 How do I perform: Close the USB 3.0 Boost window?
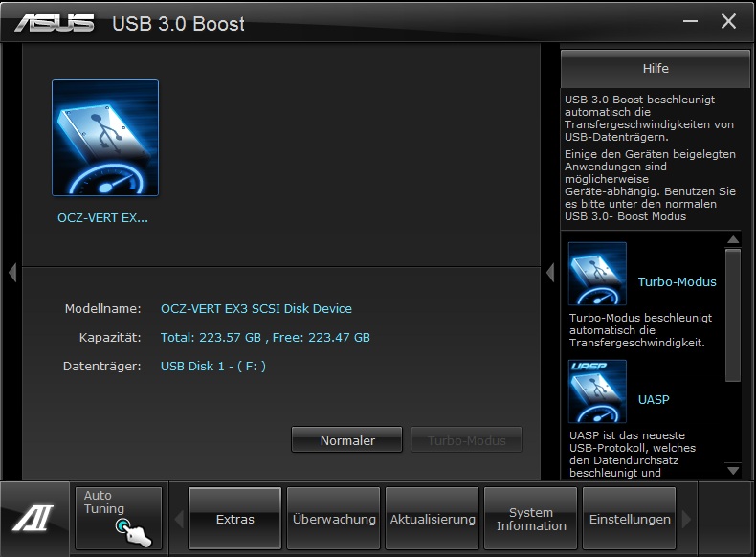[x=728, y=21]
